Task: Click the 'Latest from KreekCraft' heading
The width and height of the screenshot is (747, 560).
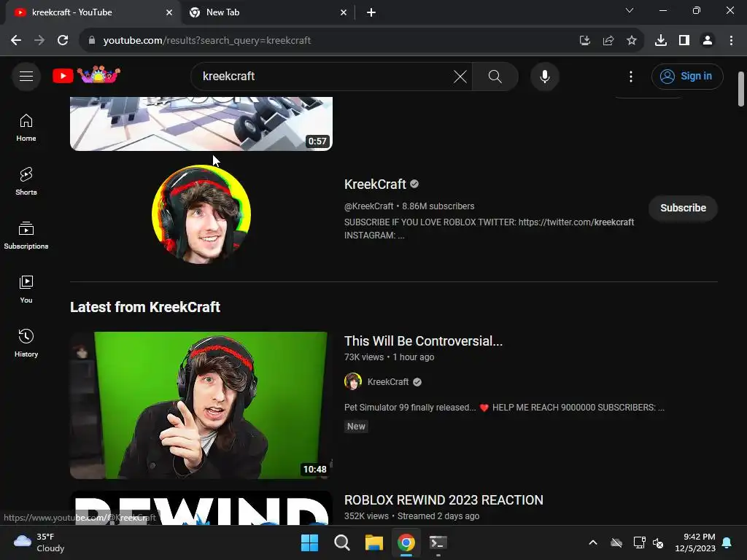Action: [x=145, y=307]
